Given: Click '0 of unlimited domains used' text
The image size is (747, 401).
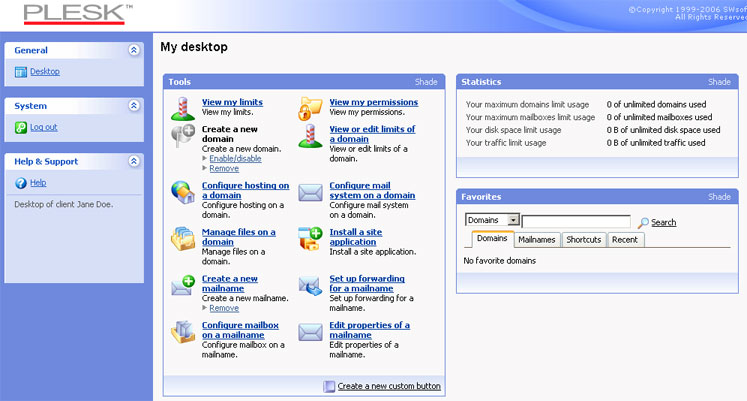Looking at the screenshot, I should coord(656,104).
